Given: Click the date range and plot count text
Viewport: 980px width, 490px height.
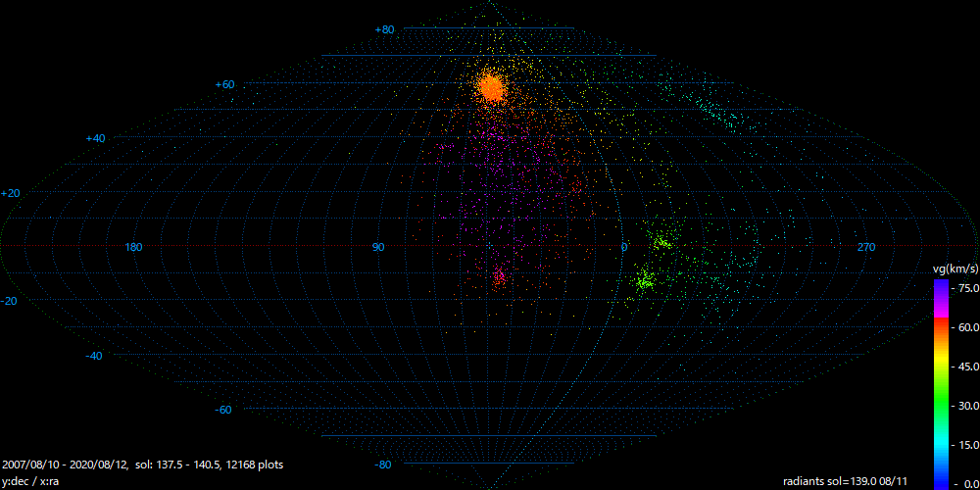Looking at the screenshot, I should [143, 465].
